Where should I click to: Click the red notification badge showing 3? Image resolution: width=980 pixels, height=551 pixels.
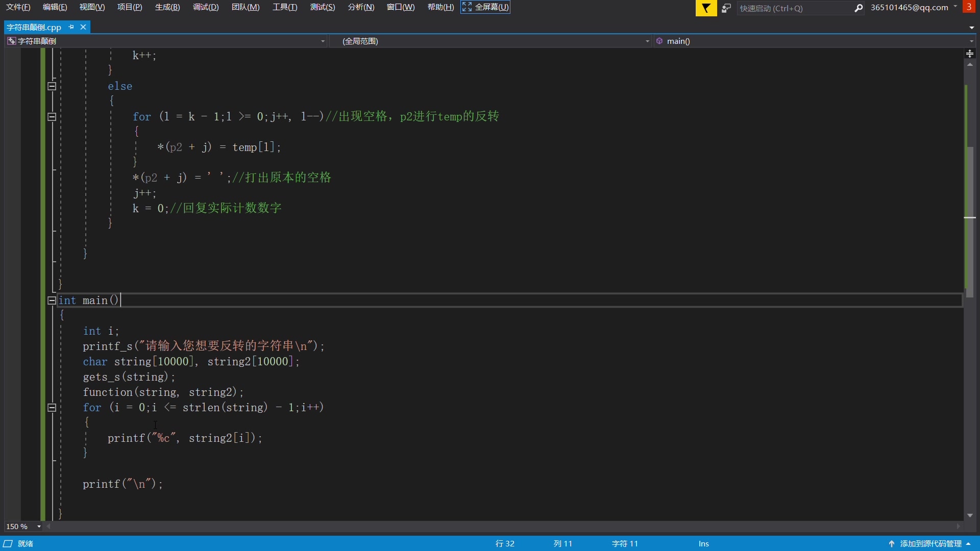(969, 7)
